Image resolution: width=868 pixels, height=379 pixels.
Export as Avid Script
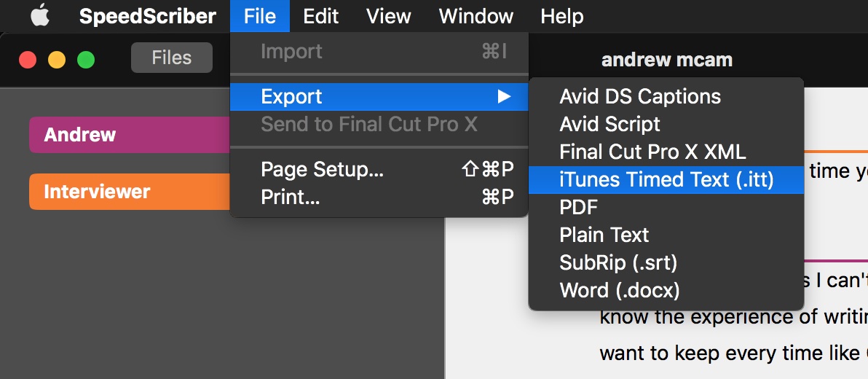tap(609, 125)
